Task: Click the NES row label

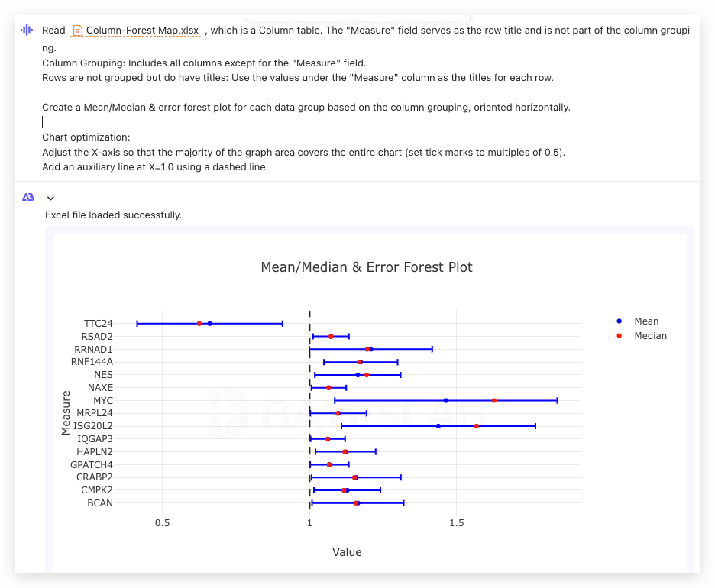Action: tap(104, 375)
